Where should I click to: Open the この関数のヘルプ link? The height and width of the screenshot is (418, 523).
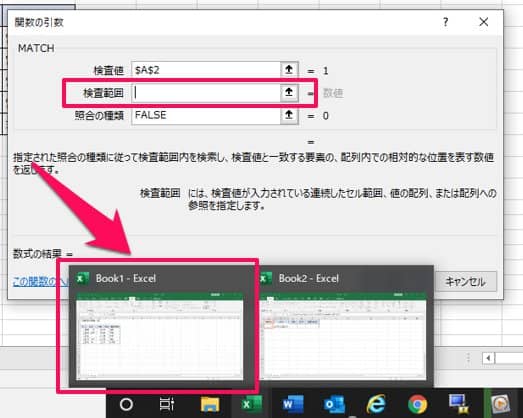point(40,282)
